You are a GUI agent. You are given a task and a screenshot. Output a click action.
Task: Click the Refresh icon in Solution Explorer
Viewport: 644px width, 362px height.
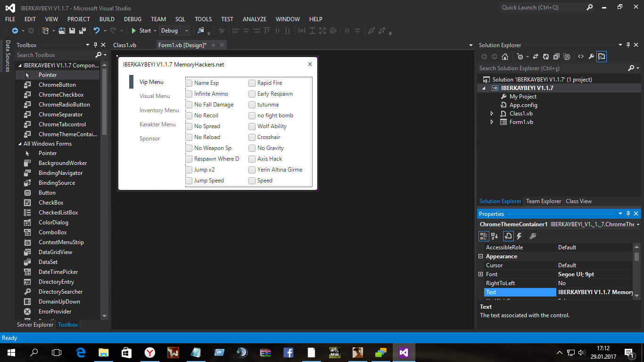click(546, 57)
